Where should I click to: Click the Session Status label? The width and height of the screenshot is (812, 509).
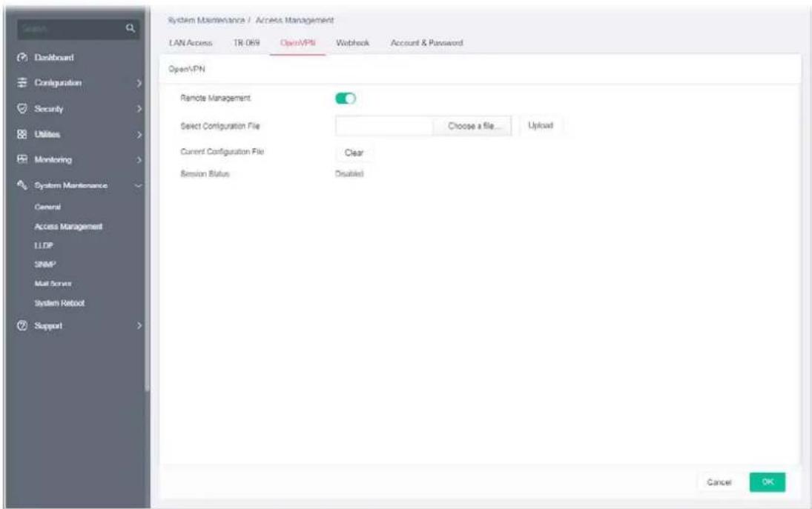[205, 174]
